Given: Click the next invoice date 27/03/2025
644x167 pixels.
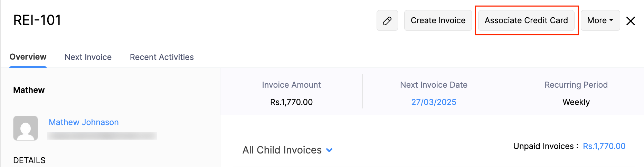Looking at the screenshot, I should point(434,102).
